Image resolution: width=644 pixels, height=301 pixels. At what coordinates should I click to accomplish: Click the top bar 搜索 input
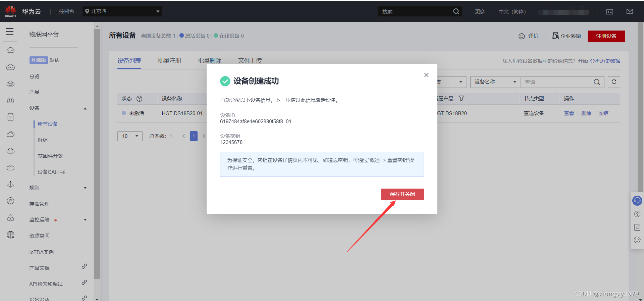(416, 11)
